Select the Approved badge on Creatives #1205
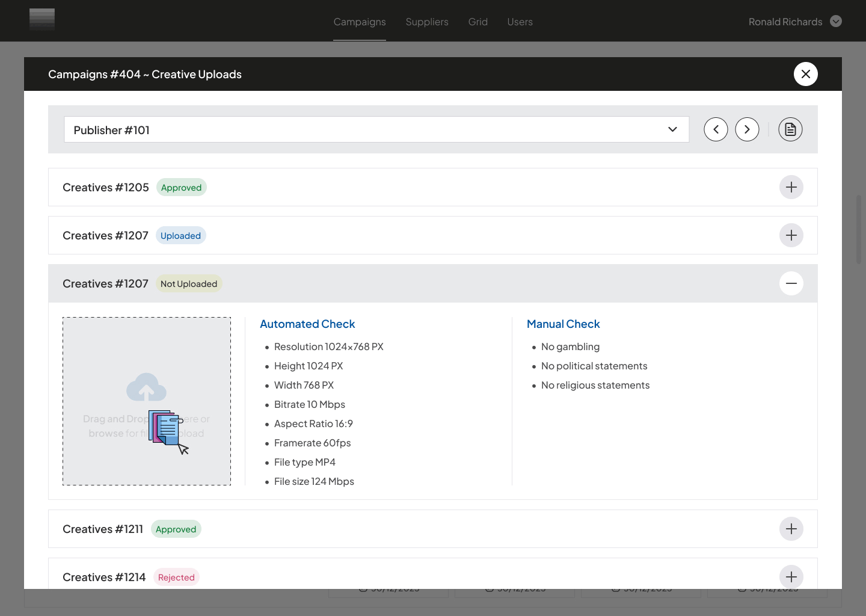Screen dimensions: 866x616 pyautogui.click(x=181, y=187)
